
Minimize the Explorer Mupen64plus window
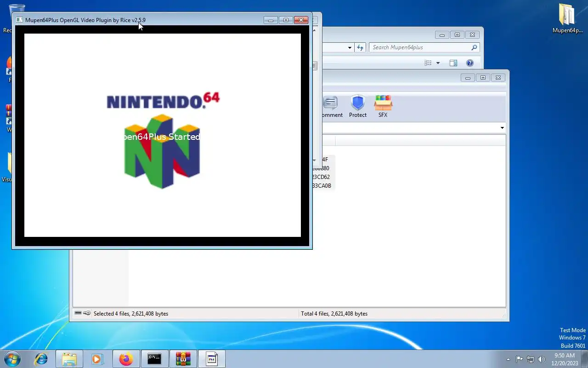point(442,35)
